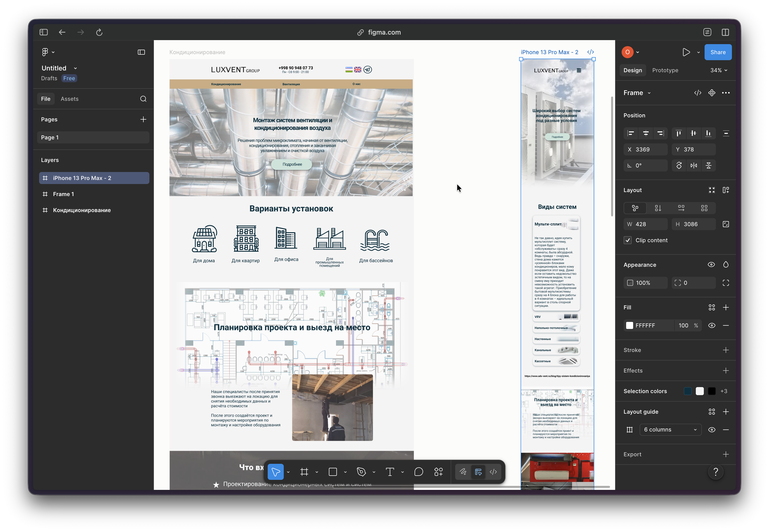Image resolution: width=769 pixels, height=532 pixels.
Task: Switch to the Assets tab
Action: coord(70,99)
